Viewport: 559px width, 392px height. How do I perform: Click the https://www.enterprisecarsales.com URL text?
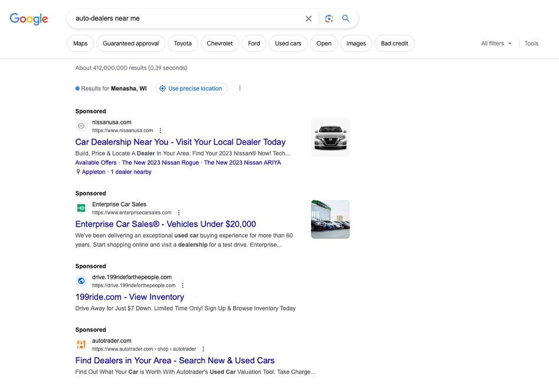(132, 213)
